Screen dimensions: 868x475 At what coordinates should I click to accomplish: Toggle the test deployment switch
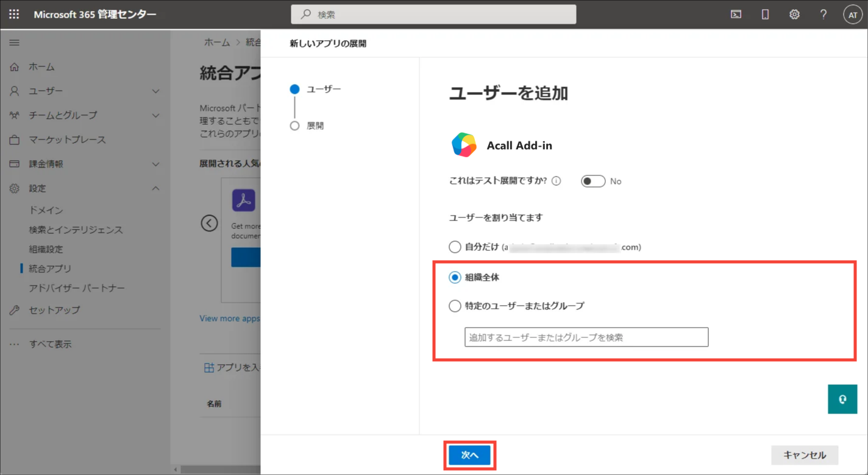pyautogui.click(x=592, y=181)
